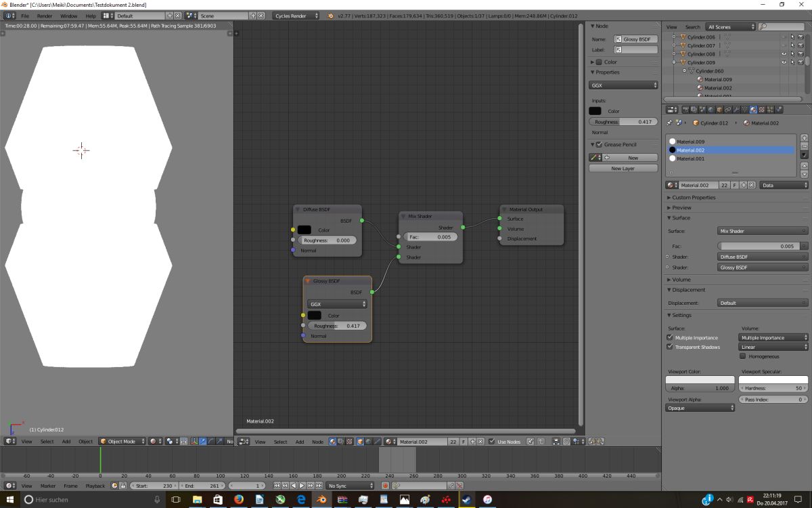This screenshot has width=812, height=508.
Task: Open the Viewport Alpha Opaque dropdown
Action: coord(700,408)
